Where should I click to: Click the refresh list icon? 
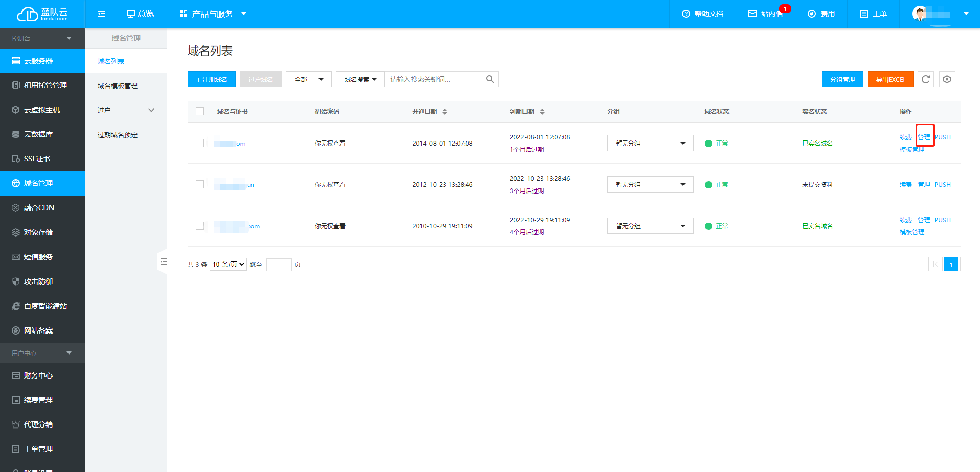[925, 79]
